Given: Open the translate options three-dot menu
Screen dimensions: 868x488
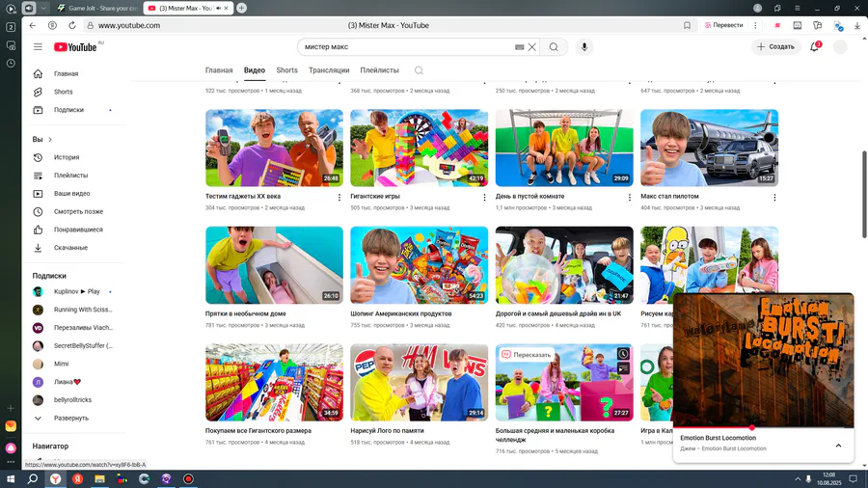Looking at the screenshot, I should click(755, 25).
